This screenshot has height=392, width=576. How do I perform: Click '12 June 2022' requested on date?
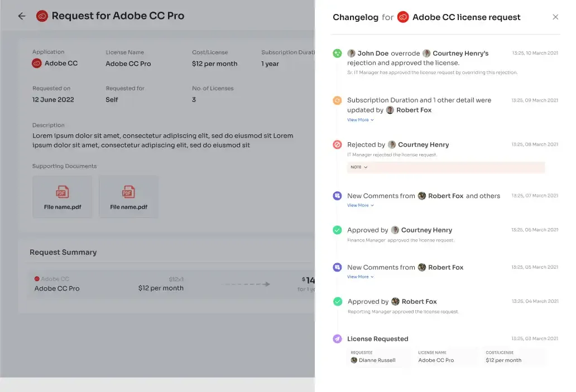[53, 99]
